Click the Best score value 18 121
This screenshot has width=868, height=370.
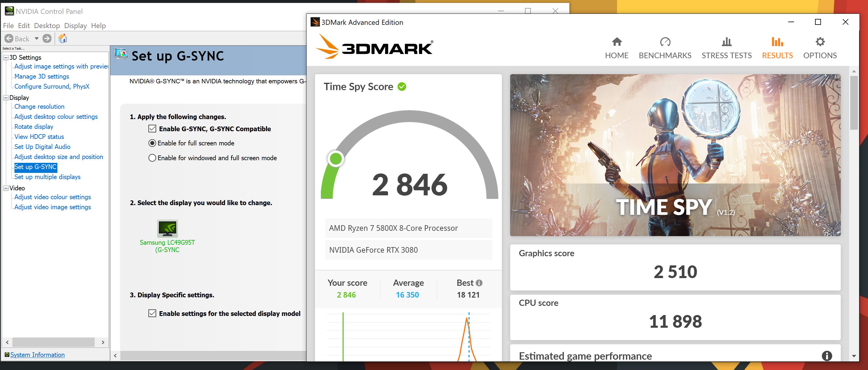[468, 295]
